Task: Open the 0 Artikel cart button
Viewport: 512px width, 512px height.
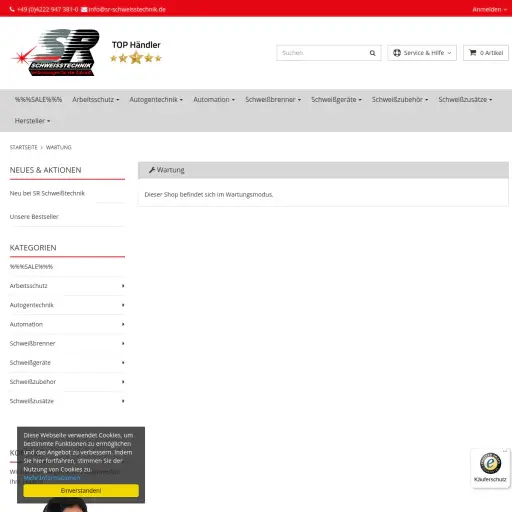Action: 486,53
